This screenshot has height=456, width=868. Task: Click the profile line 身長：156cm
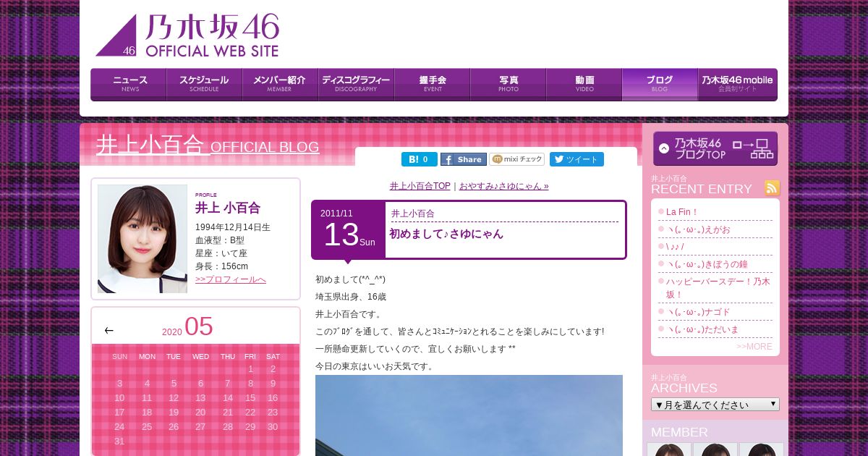click(x=221, y=266)
